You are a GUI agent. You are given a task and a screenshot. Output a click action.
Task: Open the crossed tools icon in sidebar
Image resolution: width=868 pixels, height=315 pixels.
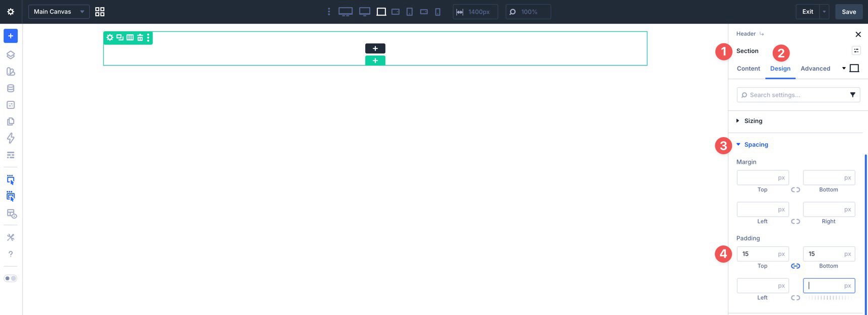(x=11, y=237)
